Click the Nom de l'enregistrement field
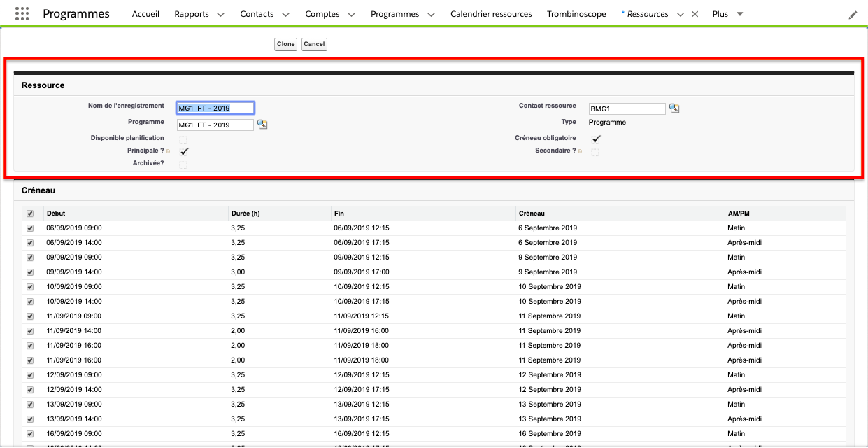The height and width of the screenshot is (448, 868). (x=215, y=108)
